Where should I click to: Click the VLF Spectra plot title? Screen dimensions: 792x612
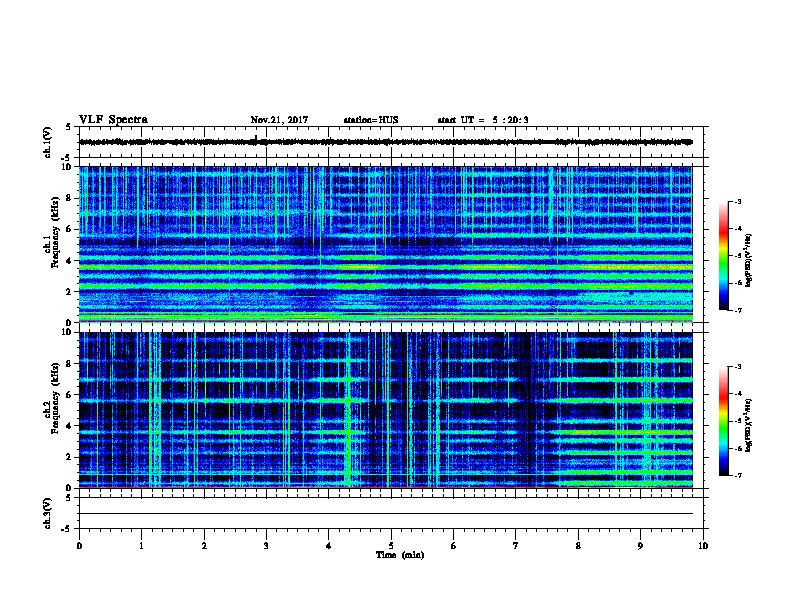(113, 120)
